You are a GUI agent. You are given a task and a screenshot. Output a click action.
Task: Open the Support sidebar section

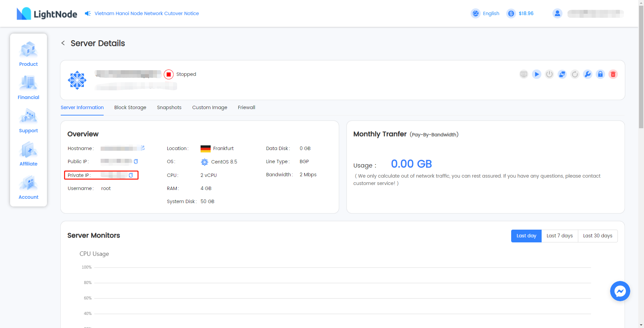pyautogui.click(x=29, y=121)
